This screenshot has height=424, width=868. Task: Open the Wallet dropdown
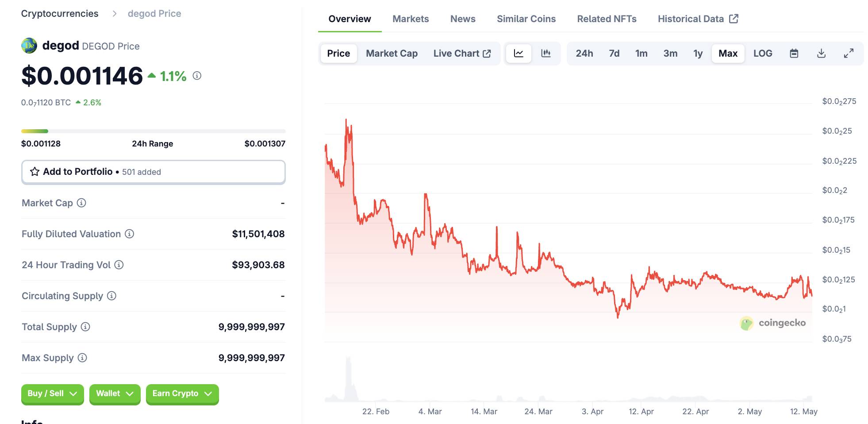tap(115, 393)
